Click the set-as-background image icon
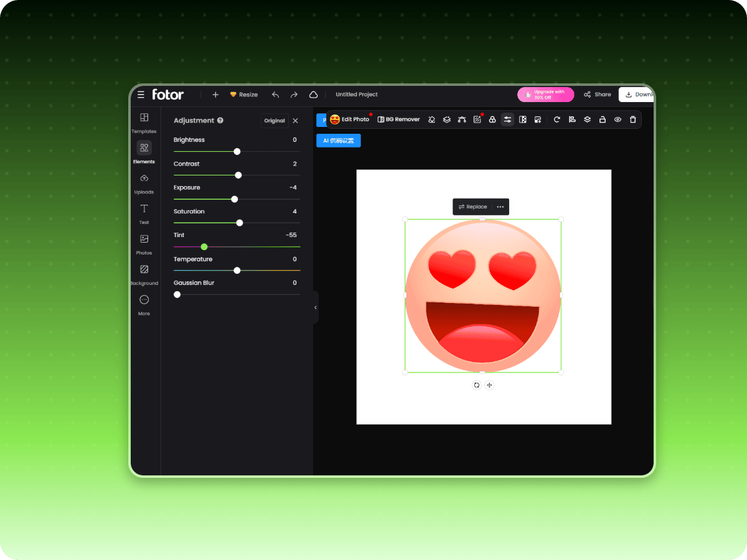This screenshot has height=560, width=747. pos(538,119)
